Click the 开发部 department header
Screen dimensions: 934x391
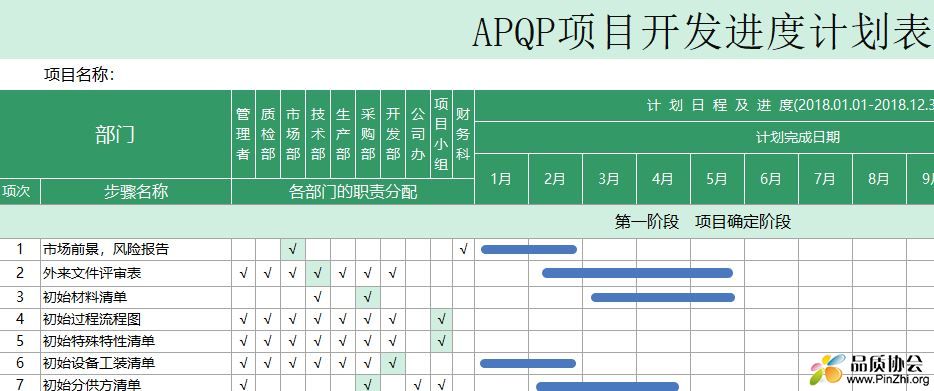pyautogui.click(x=393, y=134)
